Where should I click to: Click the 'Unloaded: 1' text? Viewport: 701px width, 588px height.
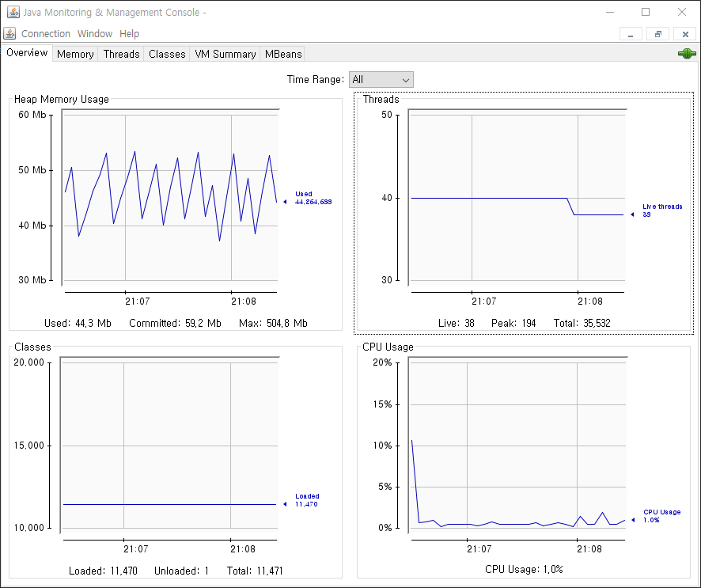click(181, 571)
